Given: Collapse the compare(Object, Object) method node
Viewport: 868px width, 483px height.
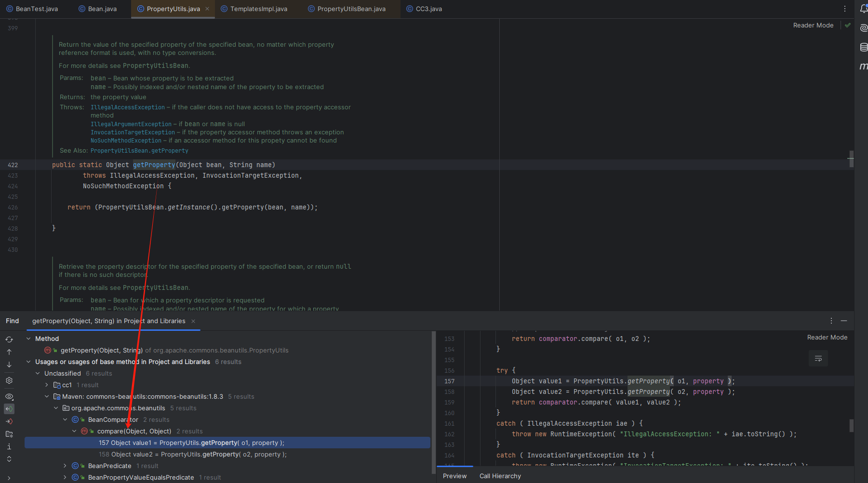Looking at the screenshot, I should tap(74, 431).
